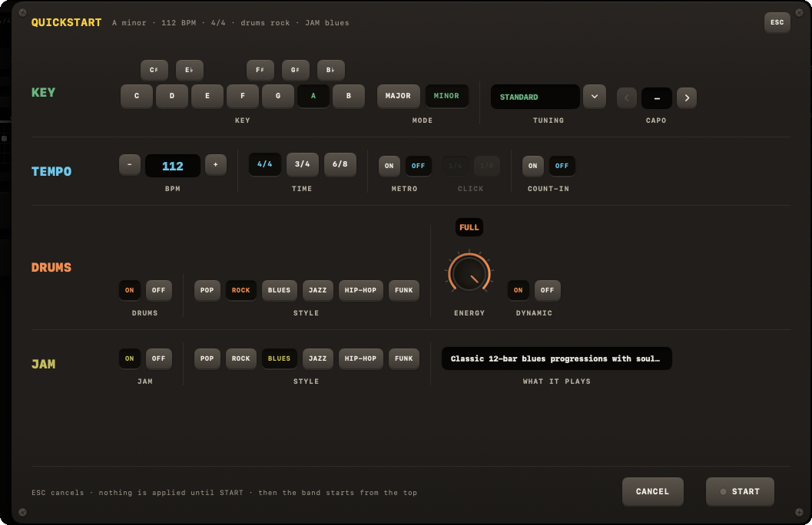Choose the natural C key button
Screen dimensions: 812x525
(x=137, y=96)
